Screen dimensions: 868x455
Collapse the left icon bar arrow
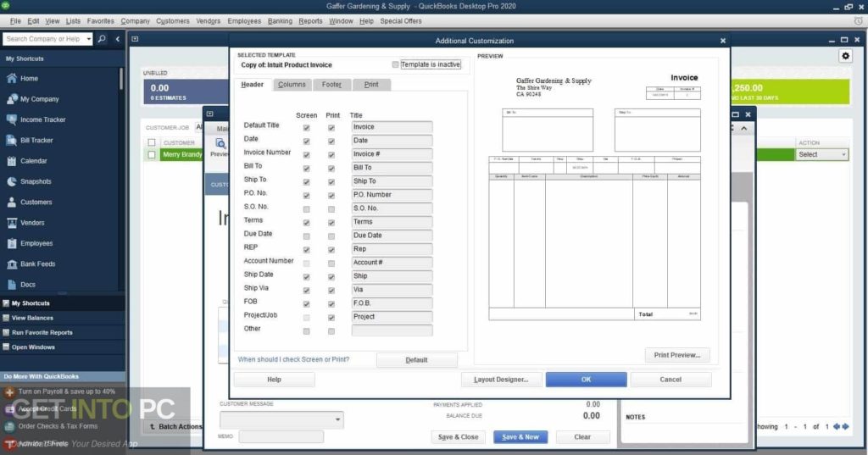[117, 39]
